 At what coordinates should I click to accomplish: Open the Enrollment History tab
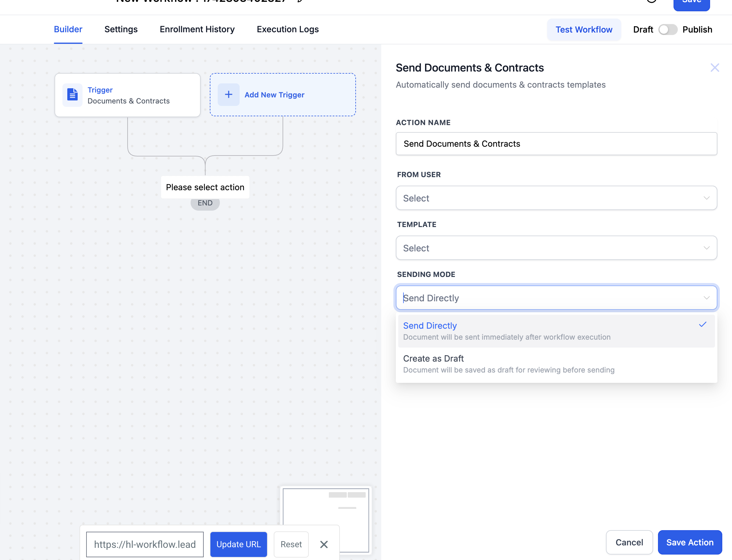coord(197,29)
